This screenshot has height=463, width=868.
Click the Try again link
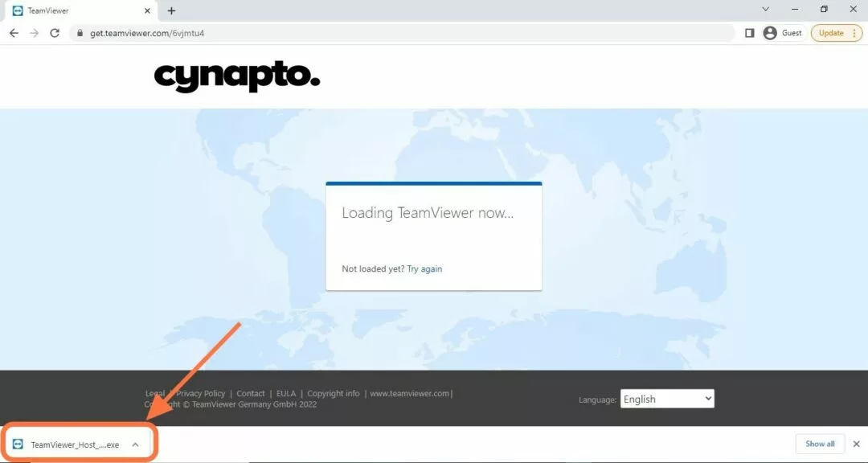click(424, 268)
